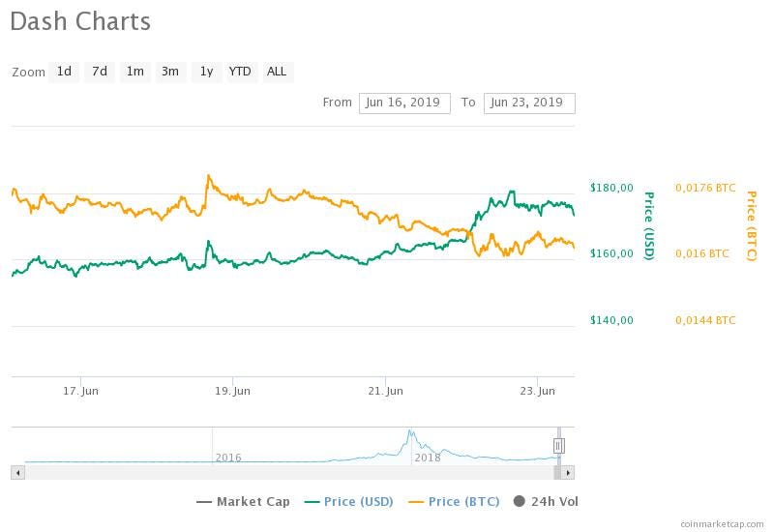The width and height of the screenshot is (774, 532).
Task: Click the navigator right scroll arrow
Action: (x=568, y=473)
